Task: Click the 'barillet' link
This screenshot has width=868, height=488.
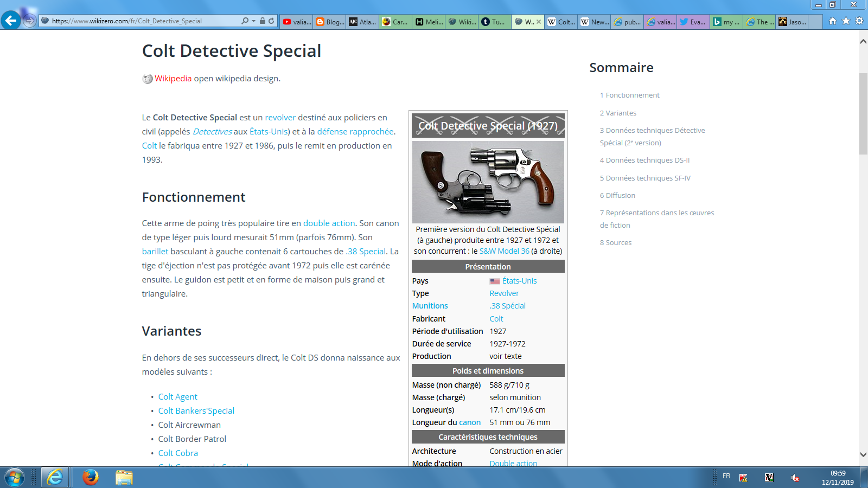Action: tap(155, 251)
